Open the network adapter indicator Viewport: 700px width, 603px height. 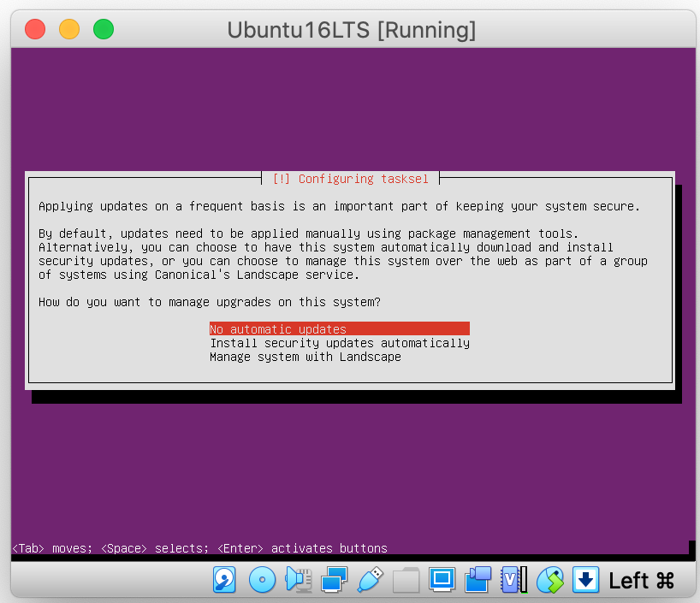334,580
